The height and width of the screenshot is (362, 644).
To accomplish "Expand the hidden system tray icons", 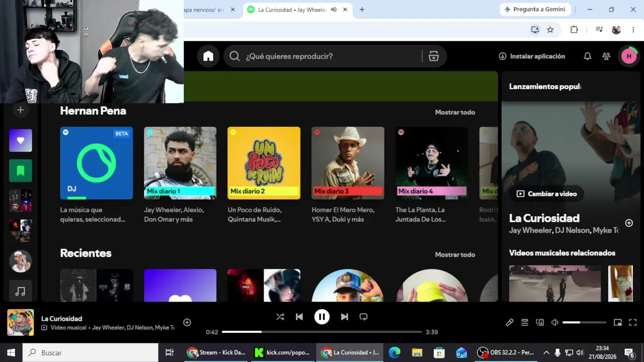I will click(x=546, y=352).
